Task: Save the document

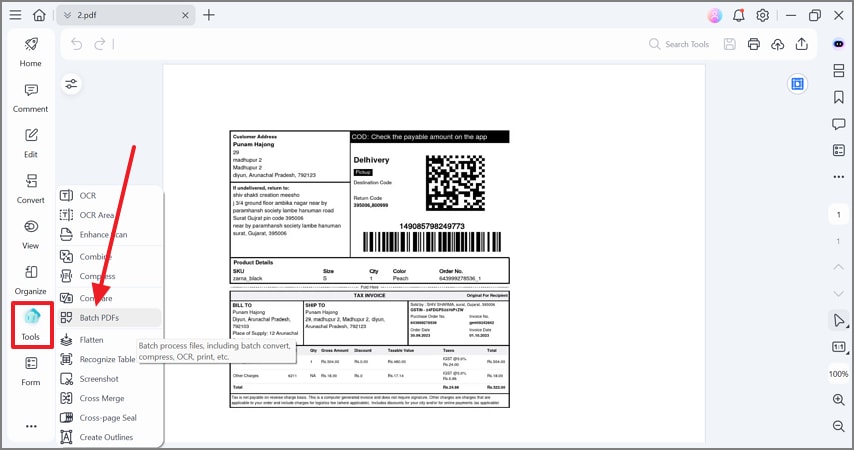Action: 730,44
